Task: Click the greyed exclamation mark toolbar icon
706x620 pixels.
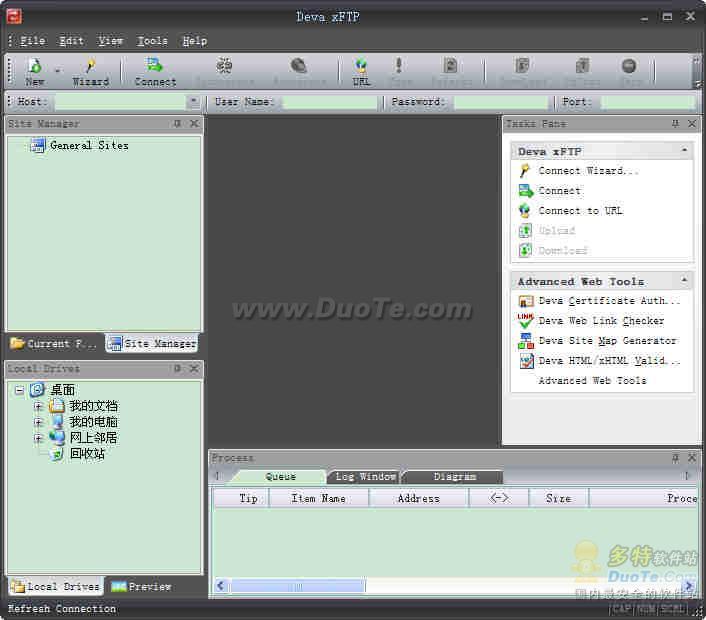Action: [x=398, y=66]
